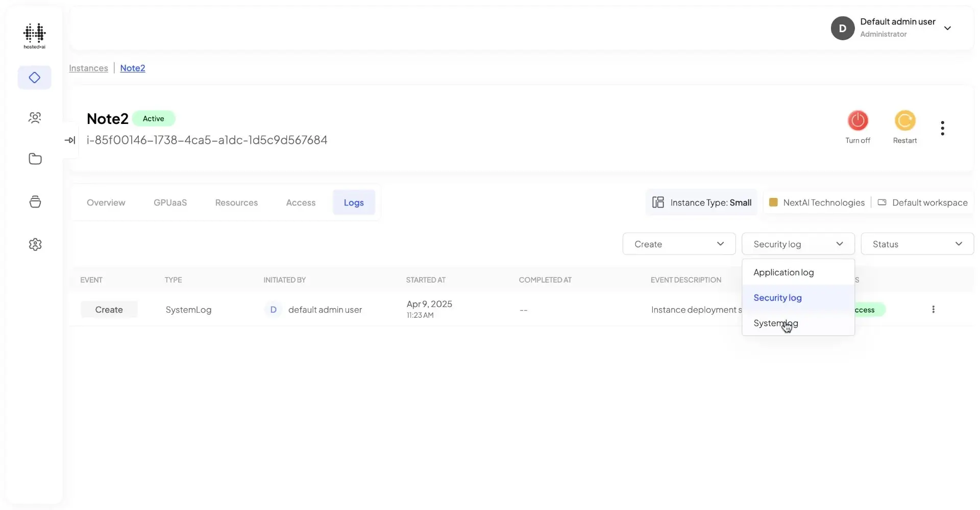980x510 pixels.
Task: Click the D user avatar circle
Action: click(843, 28)
